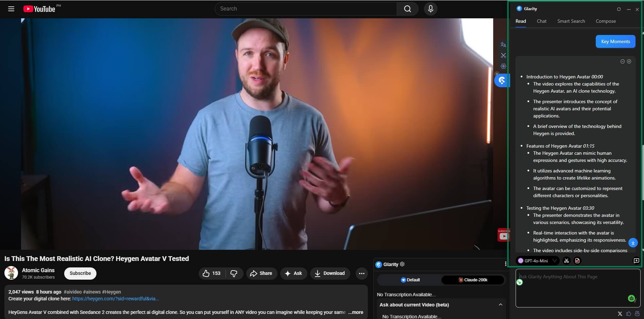Click the video title text
Screen dimensions: 644x319
click(96, 259)
